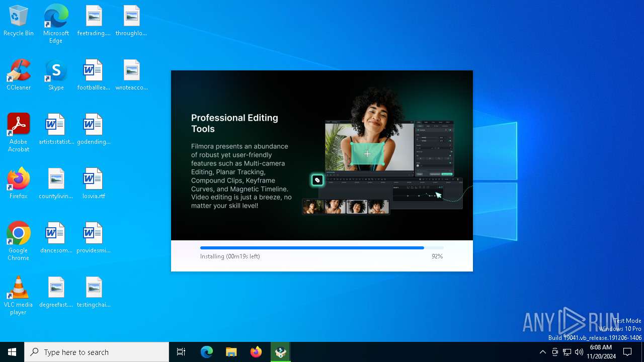The image size is (644, 362).
Task: Open Task View from taskbar
Action: [181, 352]
